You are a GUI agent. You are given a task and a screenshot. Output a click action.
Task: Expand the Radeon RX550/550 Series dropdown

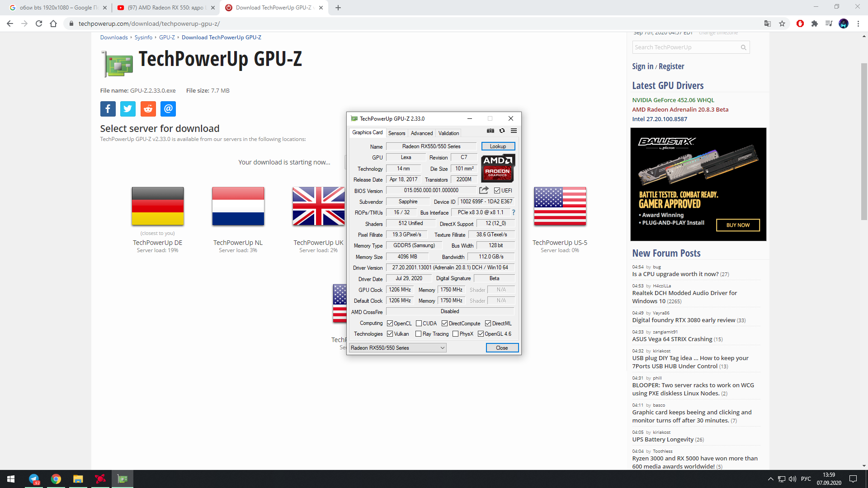(x=442, y=348)
